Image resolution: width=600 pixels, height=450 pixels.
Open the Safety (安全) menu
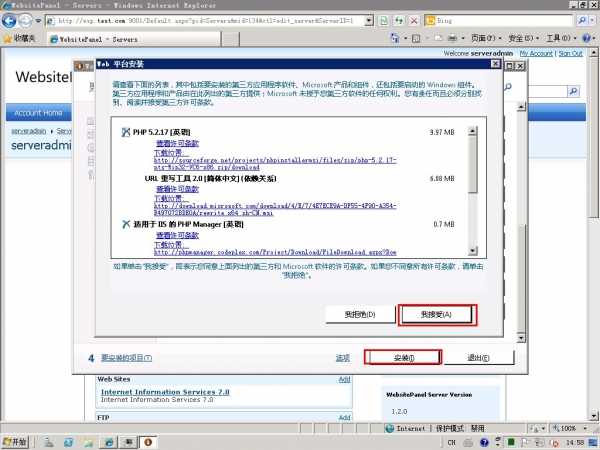[523, 38]
